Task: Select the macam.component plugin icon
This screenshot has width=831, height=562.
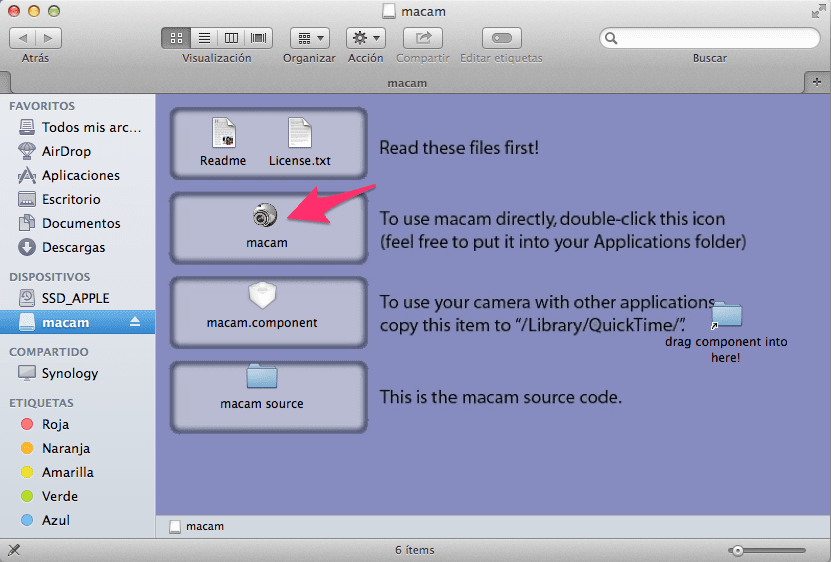Action: point(261,296)
